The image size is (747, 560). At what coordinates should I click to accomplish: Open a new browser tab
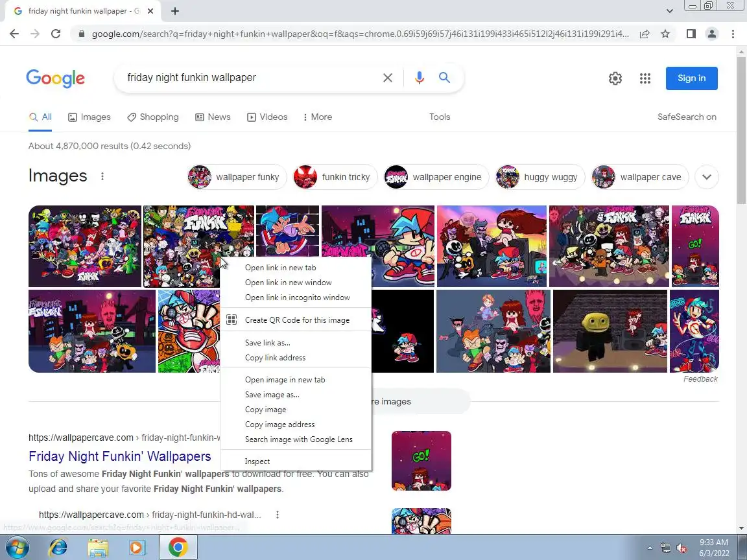[x=175, y=11]
